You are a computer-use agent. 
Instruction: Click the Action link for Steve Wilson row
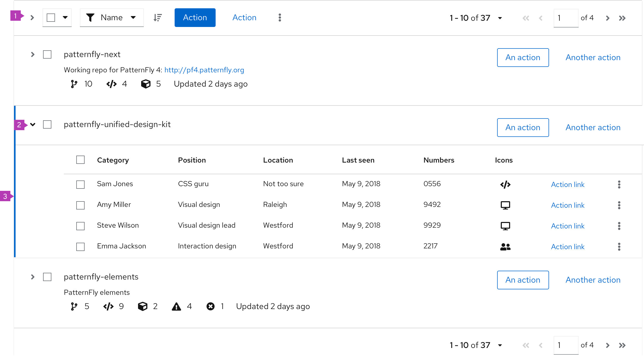point(567,226)
